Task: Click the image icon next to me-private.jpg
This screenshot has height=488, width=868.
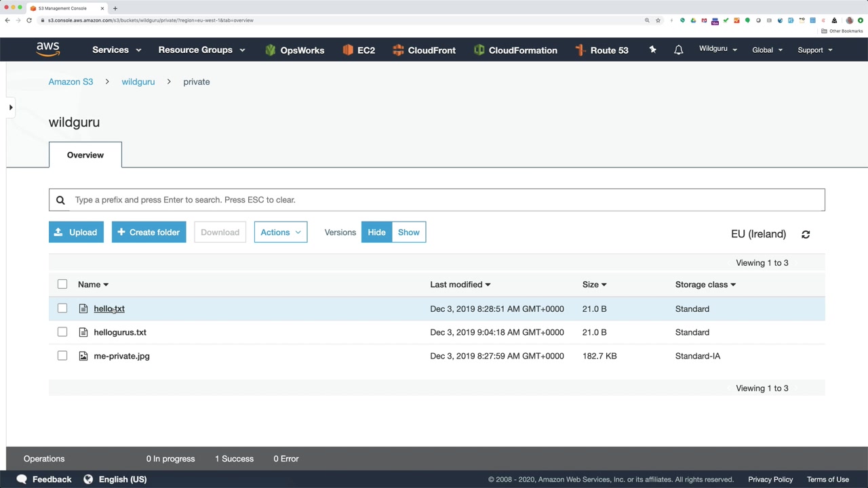Action: point(83,356)
